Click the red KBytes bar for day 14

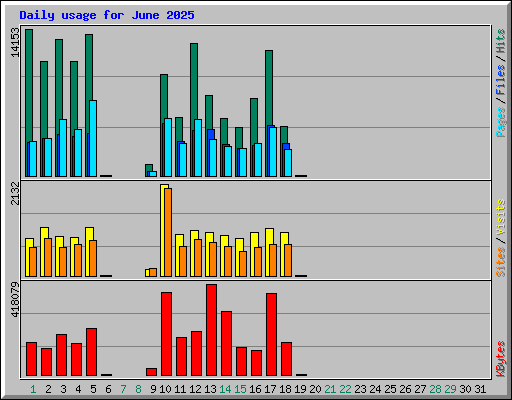(226, 344)
